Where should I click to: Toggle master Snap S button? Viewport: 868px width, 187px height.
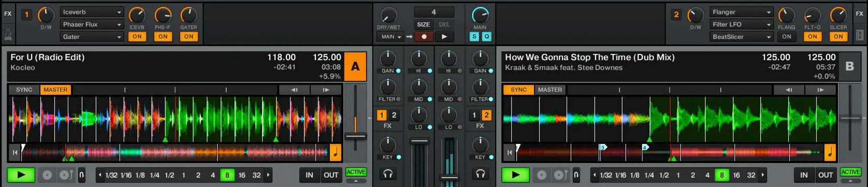474,37
